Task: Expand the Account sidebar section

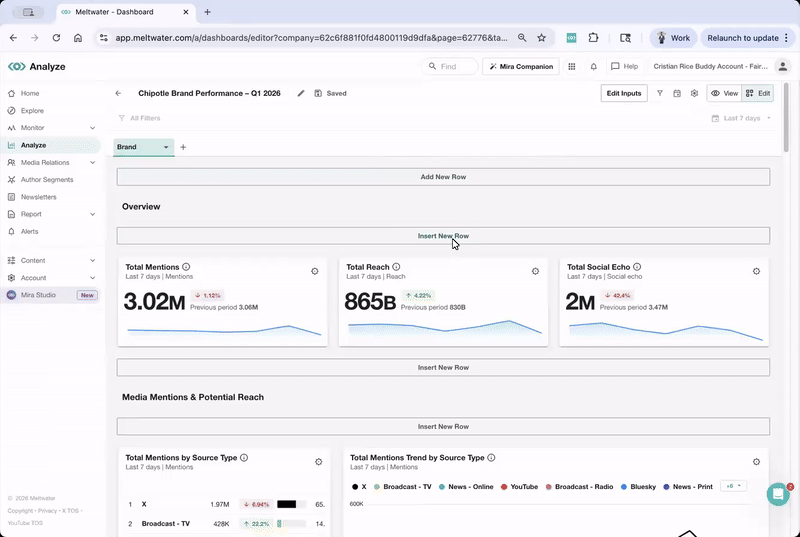Action: click(x=92, y=278)
